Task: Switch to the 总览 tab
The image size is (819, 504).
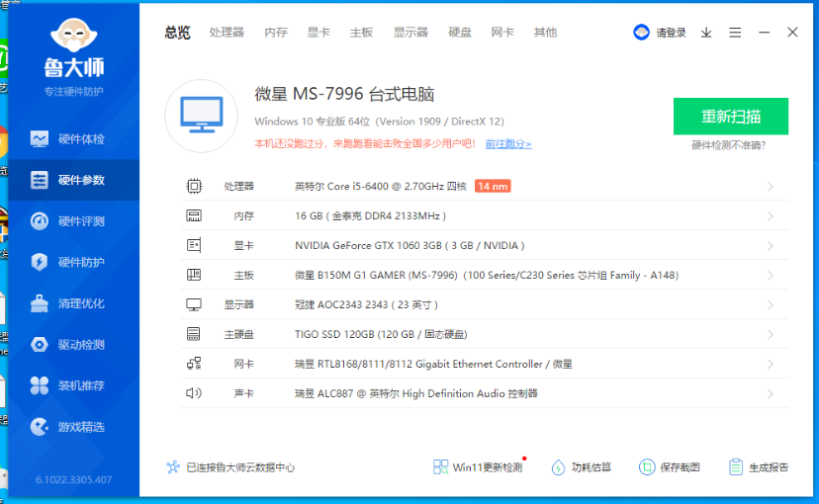Action: 178,33
